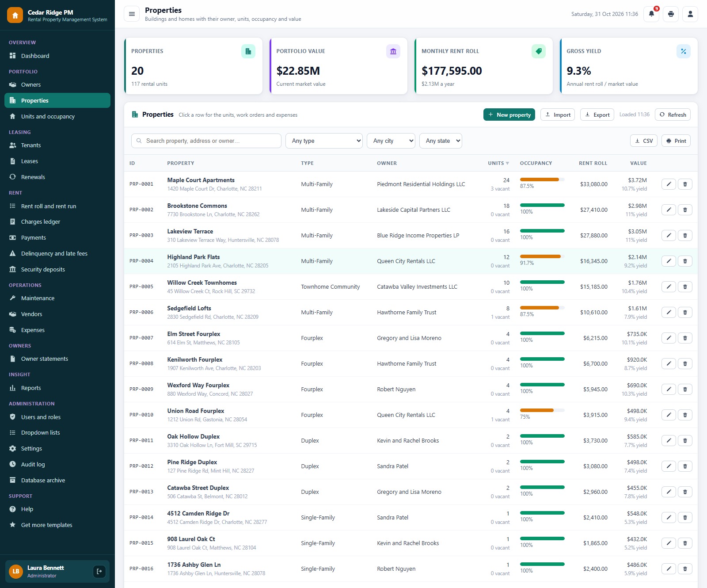Image resolution: width=707 pixels, height=588 pixels.
Task: Open the Any state filter dropdown
Action: click(441, 141)
